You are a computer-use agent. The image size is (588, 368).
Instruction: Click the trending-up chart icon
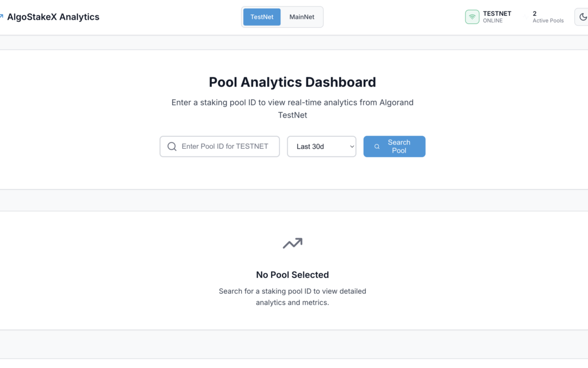click(292, 243)
